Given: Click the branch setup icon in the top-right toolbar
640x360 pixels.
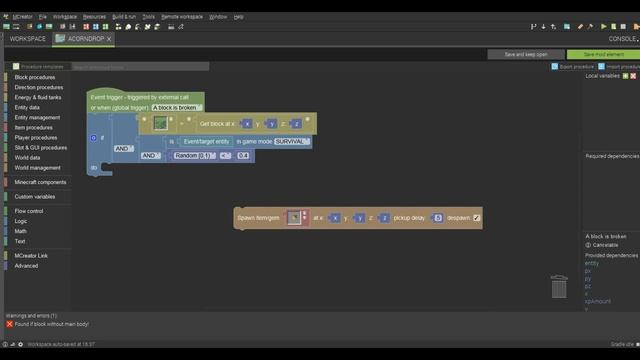Looking at the screenshot, I should pyautogui.click(x=533, y=27).
